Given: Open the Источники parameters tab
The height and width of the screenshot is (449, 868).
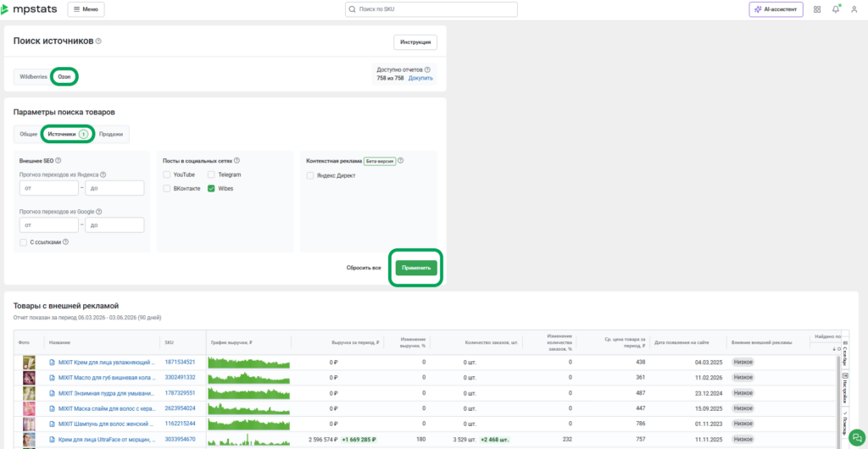Looking at the screenshot, I should [x=68, y=134].
